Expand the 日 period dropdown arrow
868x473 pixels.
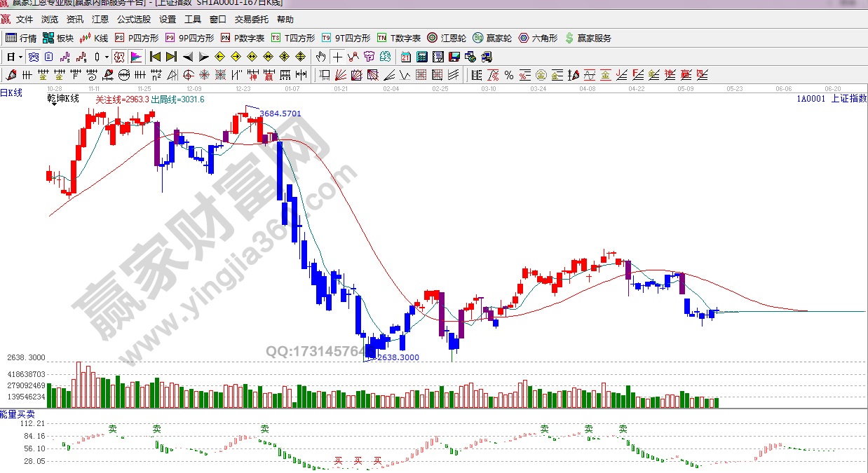pos(20,57)
